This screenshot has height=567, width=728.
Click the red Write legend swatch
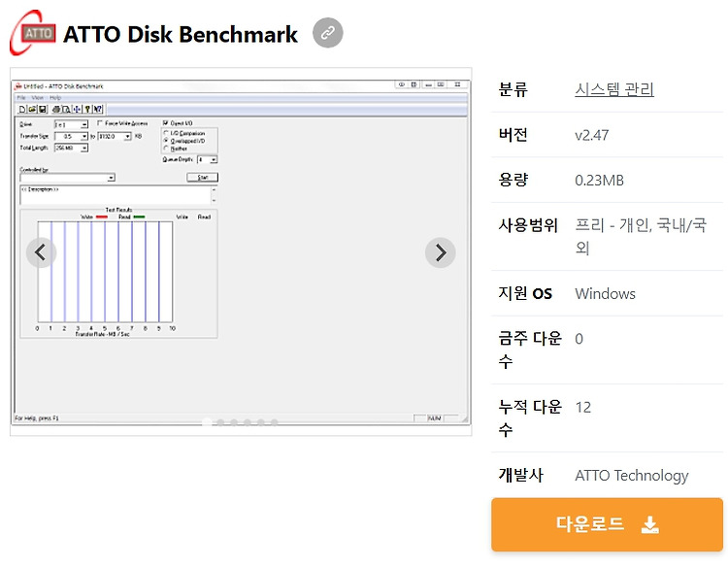click(x=101, y=217)
